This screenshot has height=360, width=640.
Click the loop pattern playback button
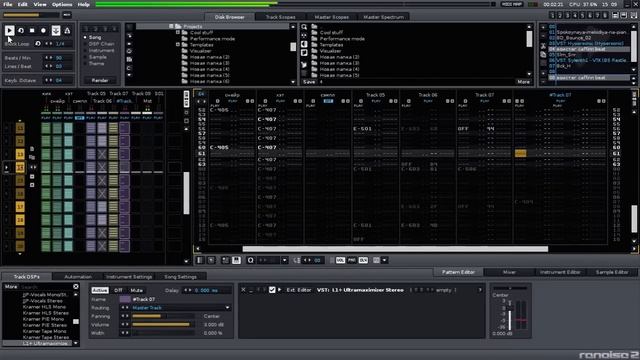coord(21,30)
